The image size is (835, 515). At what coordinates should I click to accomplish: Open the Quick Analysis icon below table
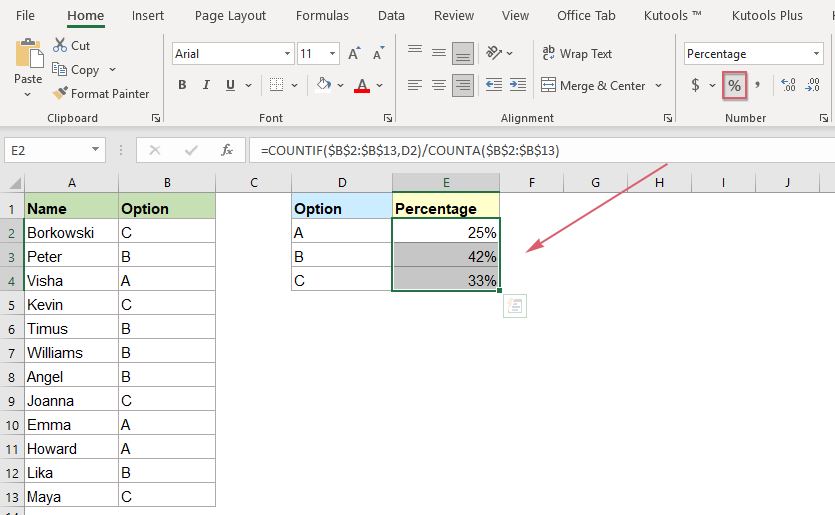click(x=515, y=307)
